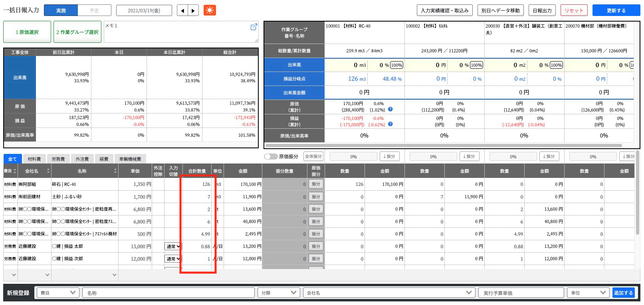Screen dimensions: 644x305
Task: Sort by 費目 column arrows
Action: [x=15, y=171]
